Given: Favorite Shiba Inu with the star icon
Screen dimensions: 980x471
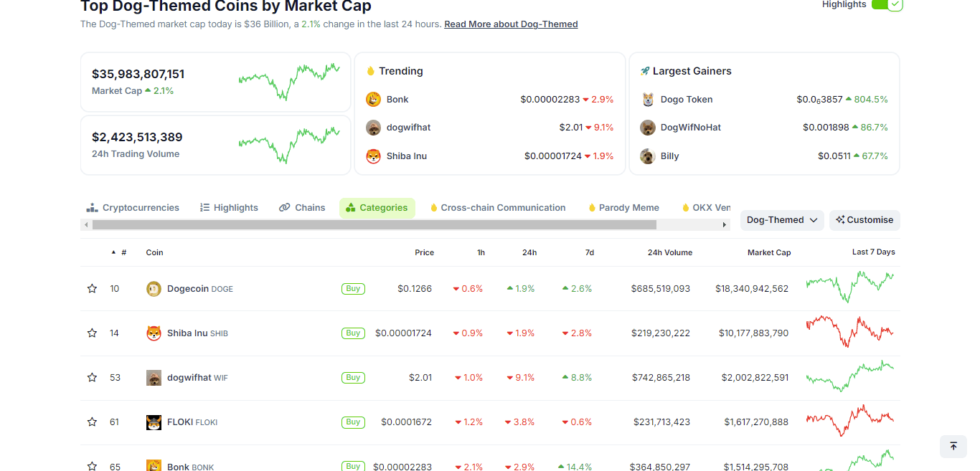Looking at the screenshot, I should click(92, 333).
